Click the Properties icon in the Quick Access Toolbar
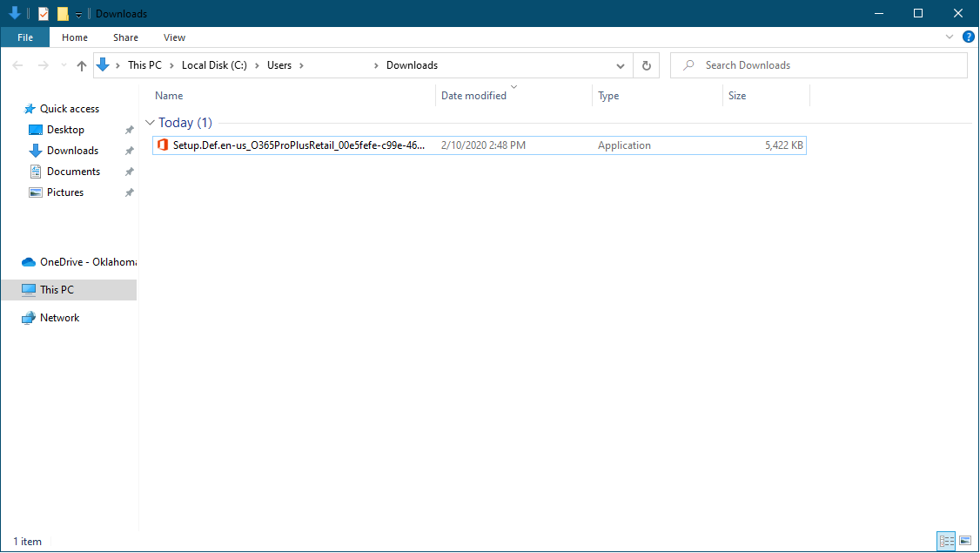Screen dimensions: 980x553 pyautogui.click(x=43, y=13)
